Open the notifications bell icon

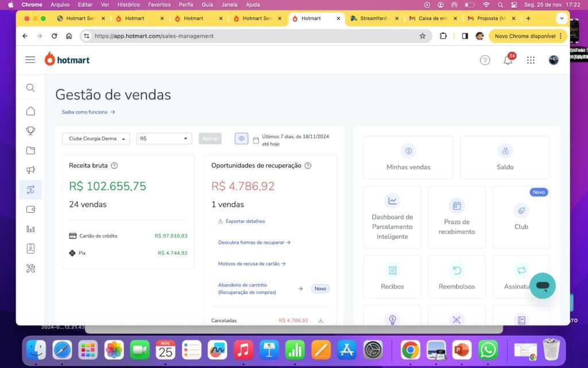508,60
